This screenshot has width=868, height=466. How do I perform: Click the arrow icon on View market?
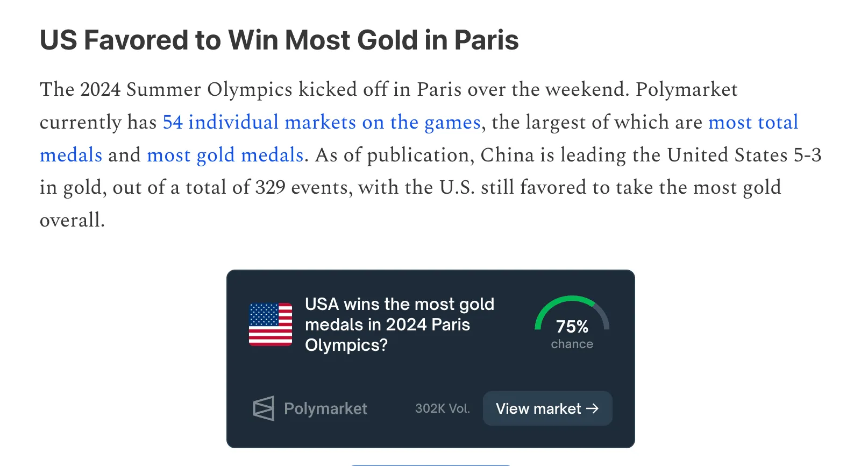[x=593, y=408]
